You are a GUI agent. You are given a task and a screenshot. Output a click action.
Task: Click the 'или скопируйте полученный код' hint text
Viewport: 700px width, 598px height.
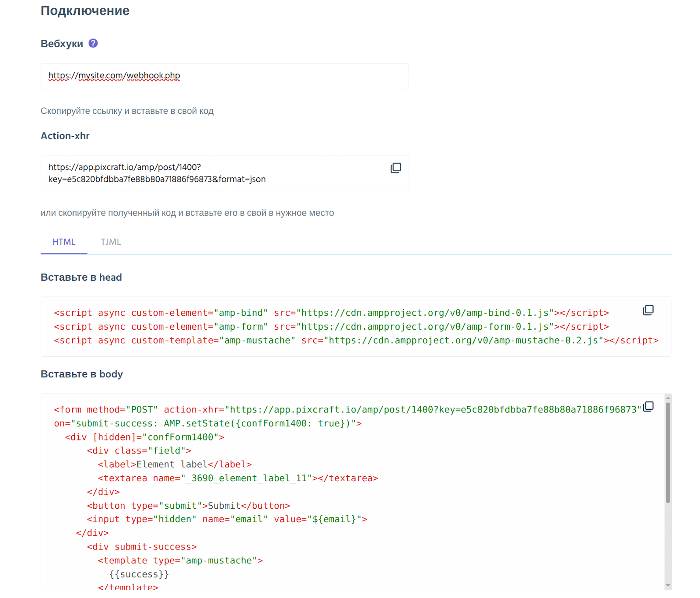[187, 213]
